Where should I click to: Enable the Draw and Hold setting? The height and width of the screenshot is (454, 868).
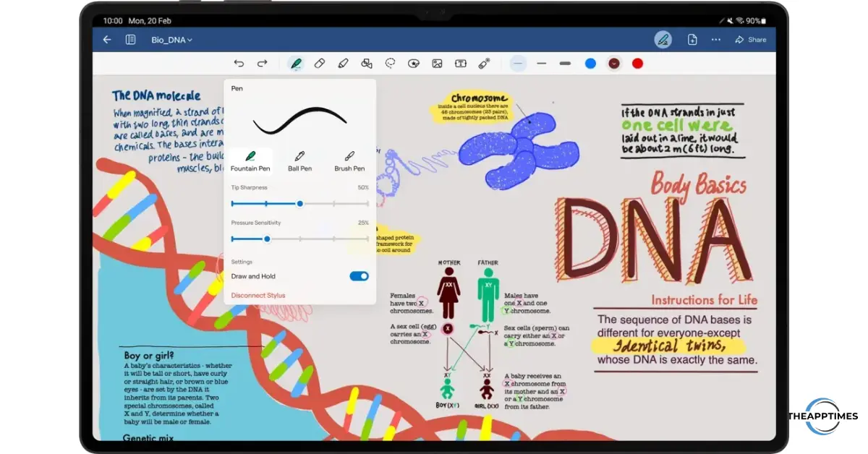(358, 275)
